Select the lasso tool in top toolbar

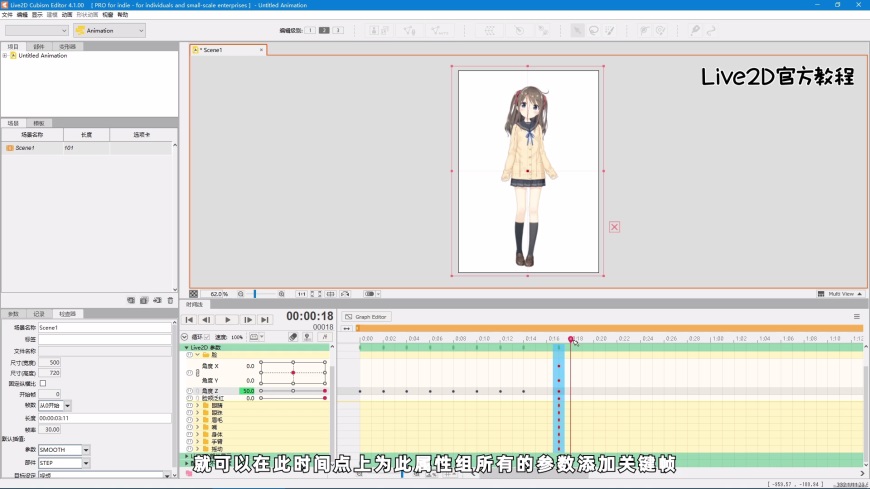point(594,31)
